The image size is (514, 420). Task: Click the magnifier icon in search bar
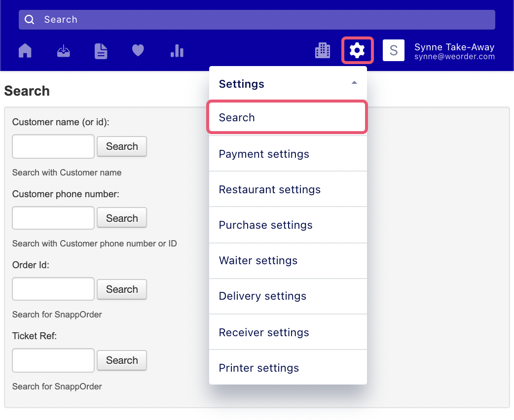point(30,20)
